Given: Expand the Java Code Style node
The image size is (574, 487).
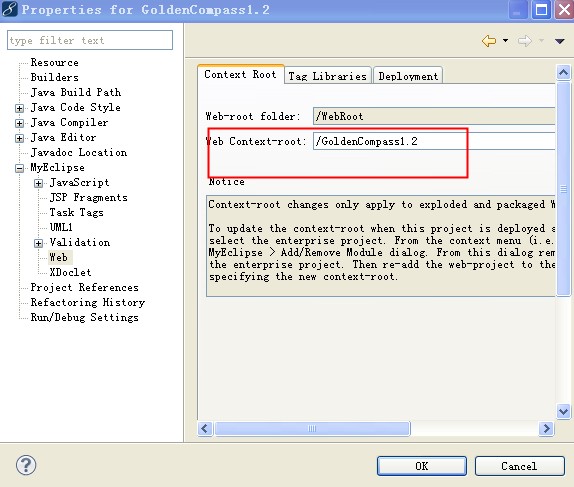Looking at the screenshot, I should (19, 108).
